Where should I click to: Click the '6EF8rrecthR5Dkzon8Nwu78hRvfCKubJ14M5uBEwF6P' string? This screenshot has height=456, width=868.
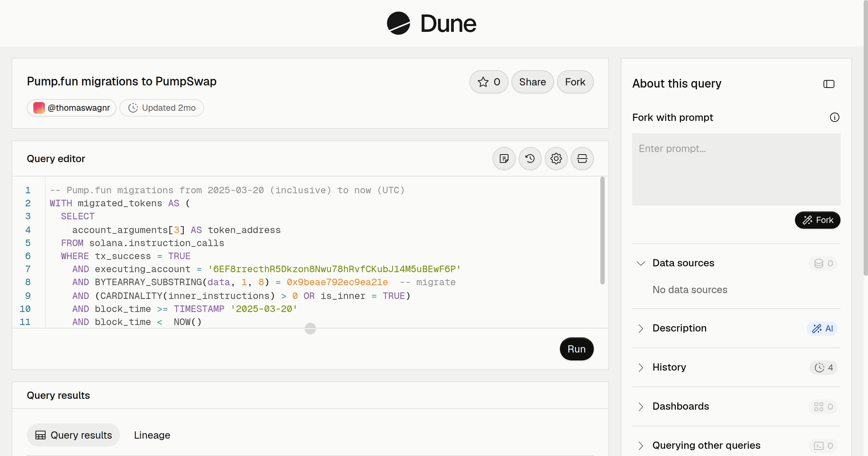click(x=335, y=269)
